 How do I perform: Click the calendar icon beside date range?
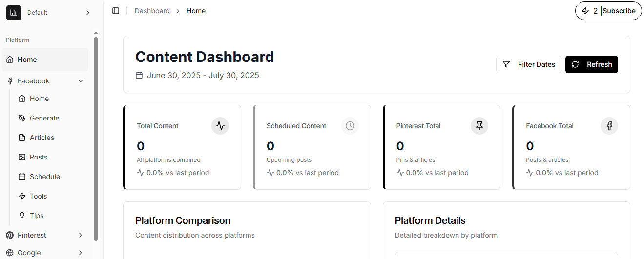[x=139, y=75]
